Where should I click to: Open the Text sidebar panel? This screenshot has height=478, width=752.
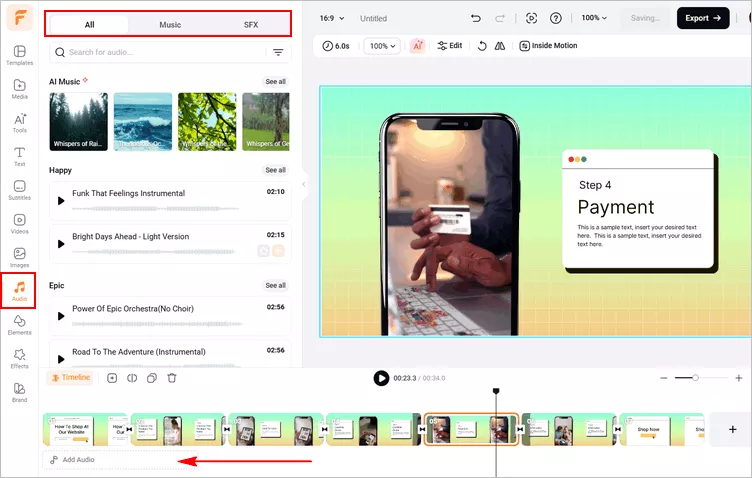pos(20,156)
